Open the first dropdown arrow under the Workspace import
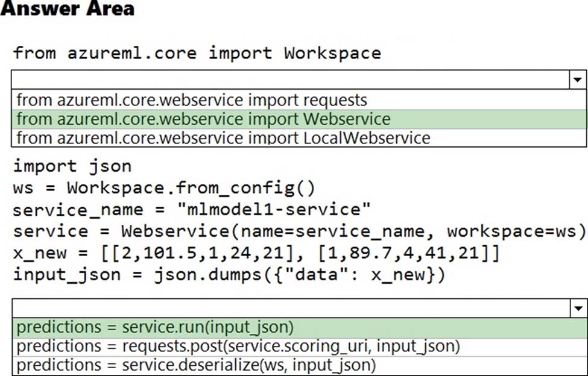 click(x=578, y=80)
